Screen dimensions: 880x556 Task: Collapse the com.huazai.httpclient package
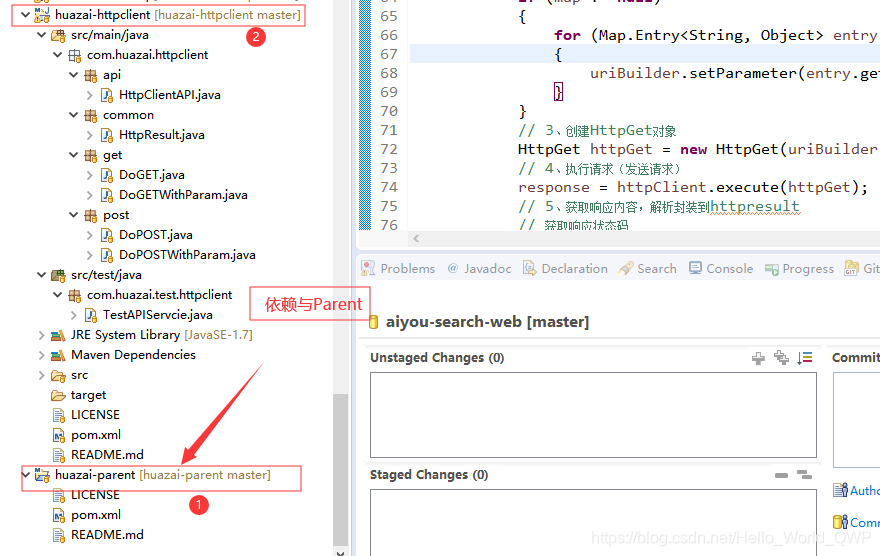57,54
